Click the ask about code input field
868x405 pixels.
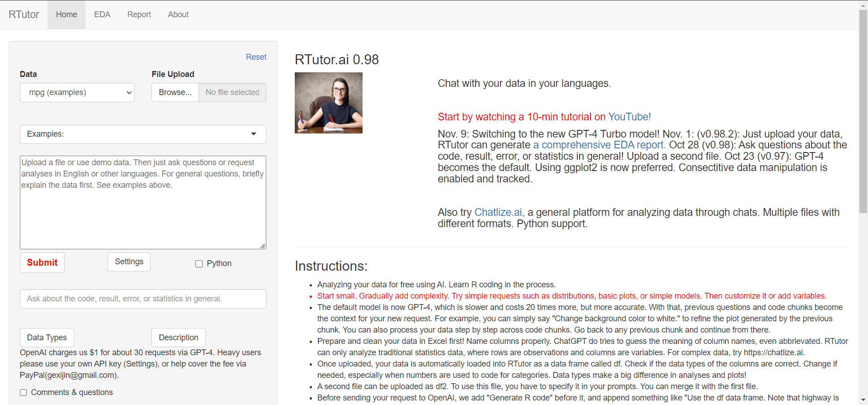(143, 299)
